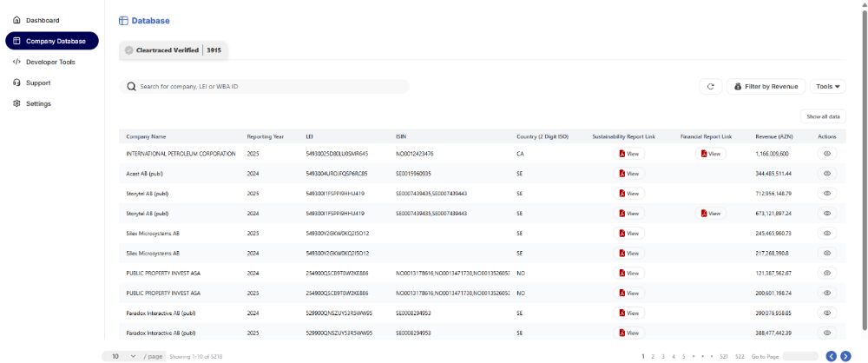
Task: Go to page 4 in pagination
Action: point(674,356)
